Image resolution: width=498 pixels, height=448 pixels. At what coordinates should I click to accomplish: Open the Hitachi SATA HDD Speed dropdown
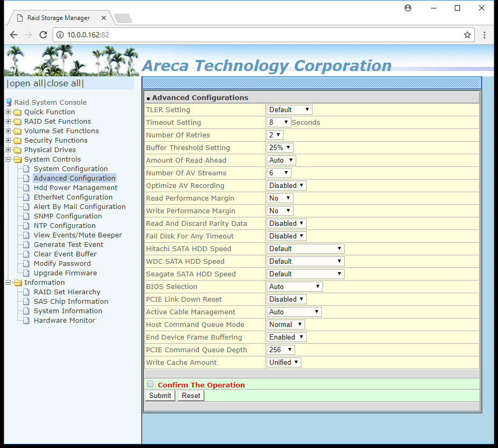tap(306, 249)
